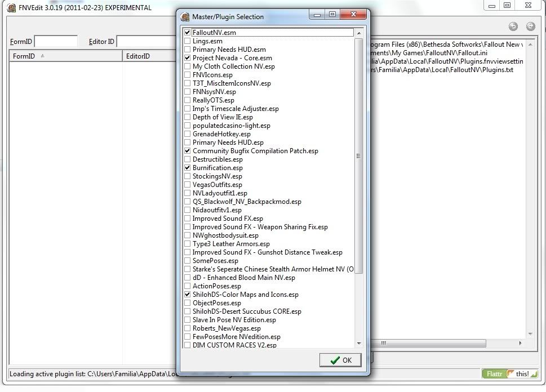
Task: Click messages pane scroll up arrow
Action: 530,44
